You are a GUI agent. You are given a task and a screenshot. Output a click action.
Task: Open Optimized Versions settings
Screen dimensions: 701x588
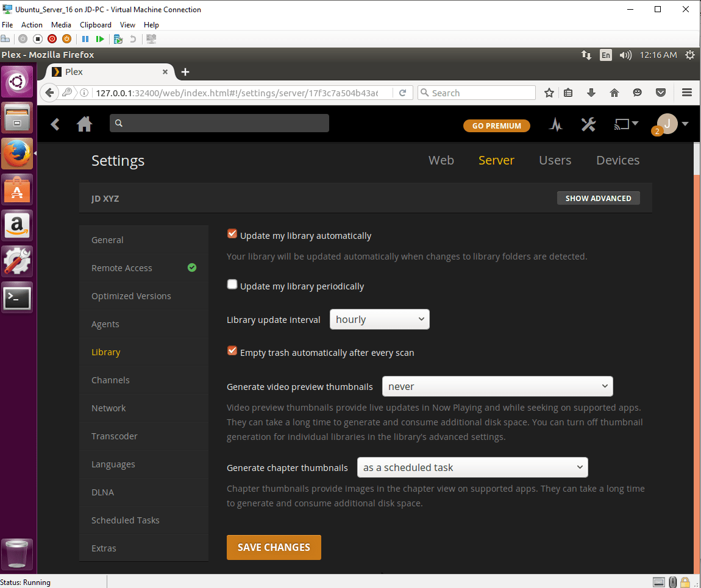click(x=143, y=296)
